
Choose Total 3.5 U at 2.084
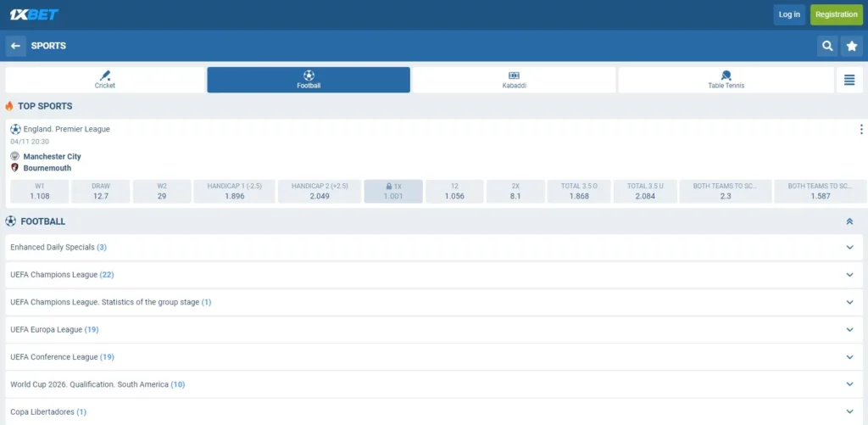[645, 191]
